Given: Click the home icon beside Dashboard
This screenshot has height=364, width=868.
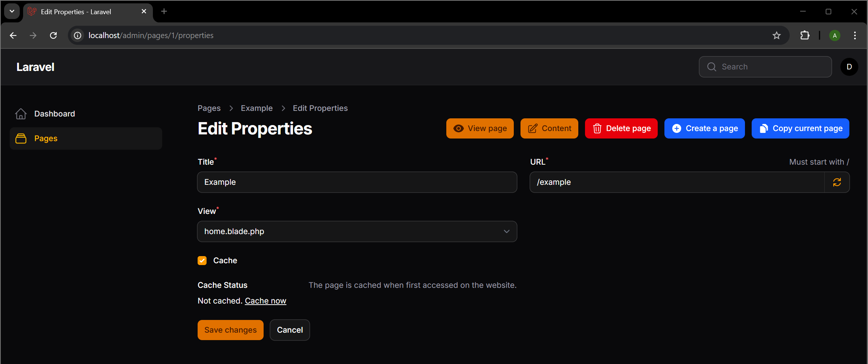Looking at the screenshot, I should click(x=21, y=113).
